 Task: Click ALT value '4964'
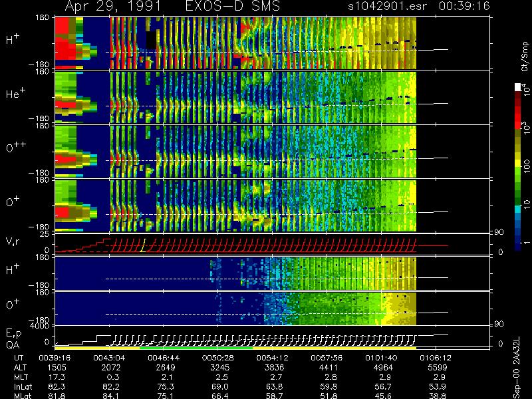(x=383, y=368)
